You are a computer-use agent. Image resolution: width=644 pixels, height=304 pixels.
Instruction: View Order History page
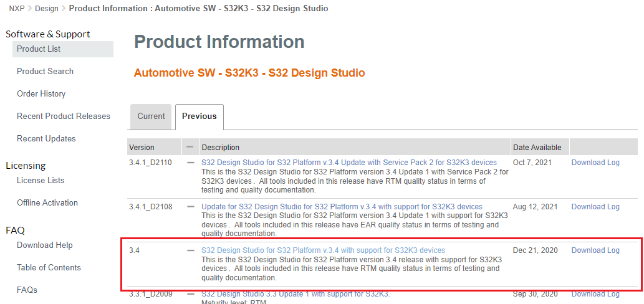pos(41,94)
